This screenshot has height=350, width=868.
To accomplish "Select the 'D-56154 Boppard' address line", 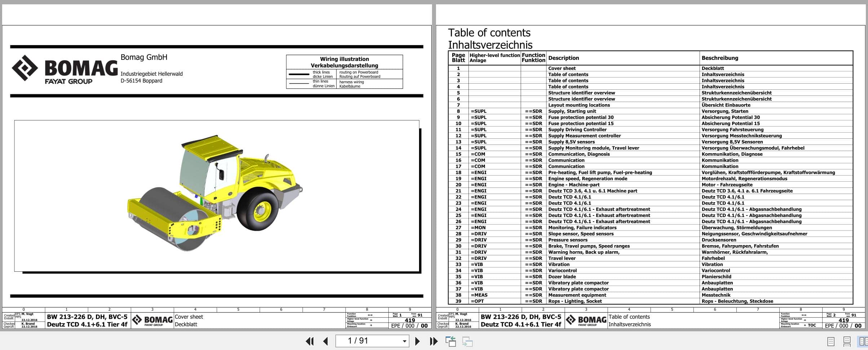I will point(141,81).
